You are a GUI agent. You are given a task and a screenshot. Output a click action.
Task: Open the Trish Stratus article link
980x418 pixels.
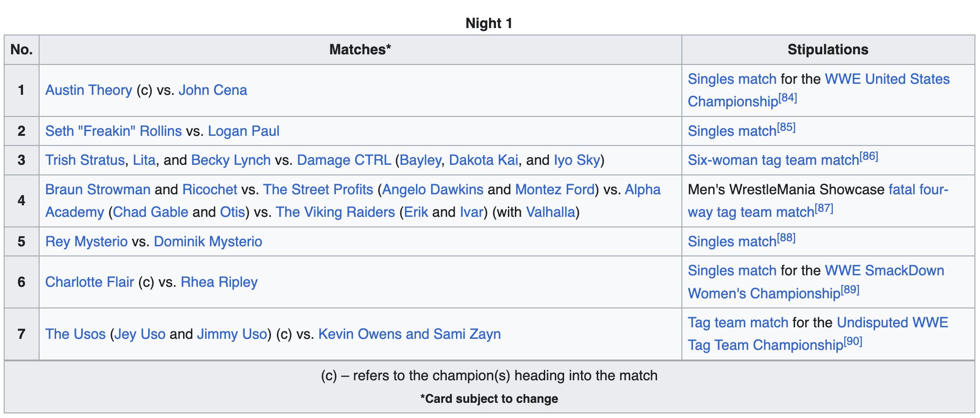coord(85,160)
